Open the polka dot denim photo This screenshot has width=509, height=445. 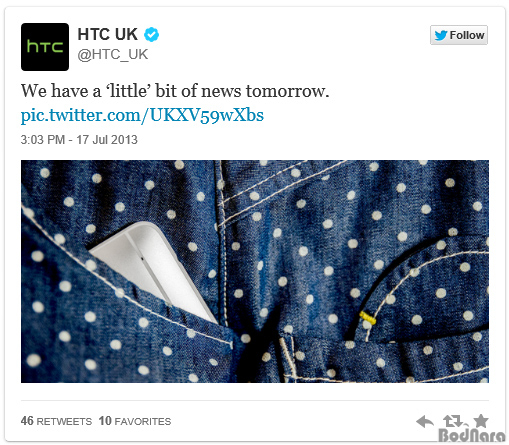click(x=255, y=271)
